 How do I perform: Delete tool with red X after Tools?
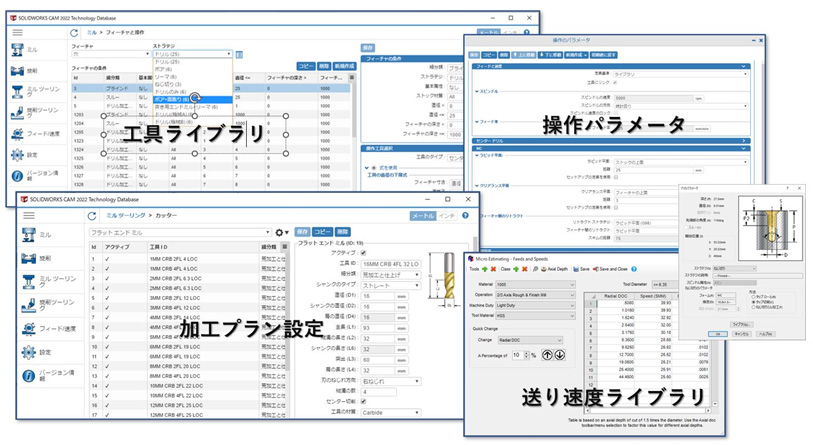(493, 269)
